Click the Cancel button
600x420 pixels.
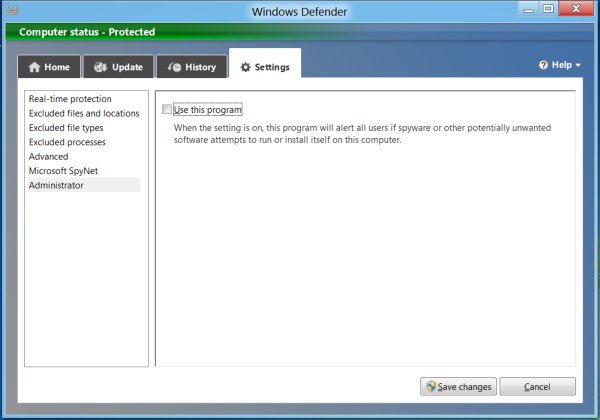pyautogui.click(x=537, y=386)
